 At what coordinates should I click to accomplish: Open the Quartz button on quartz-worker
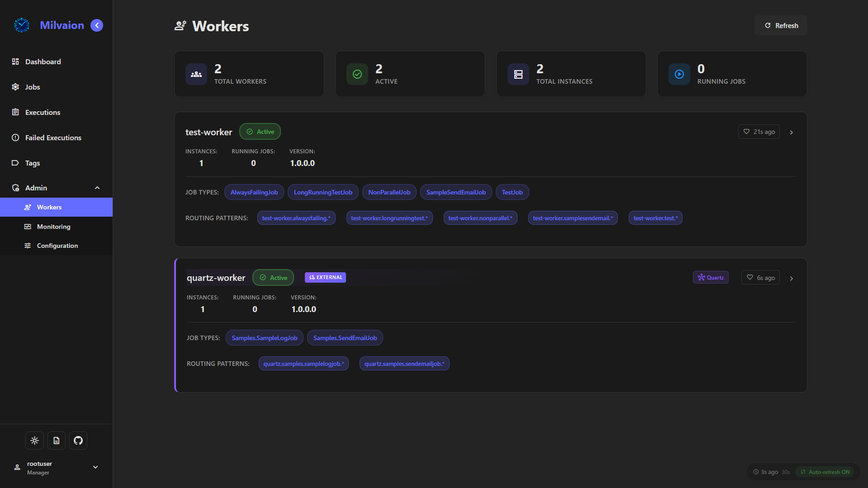point(711,277)
